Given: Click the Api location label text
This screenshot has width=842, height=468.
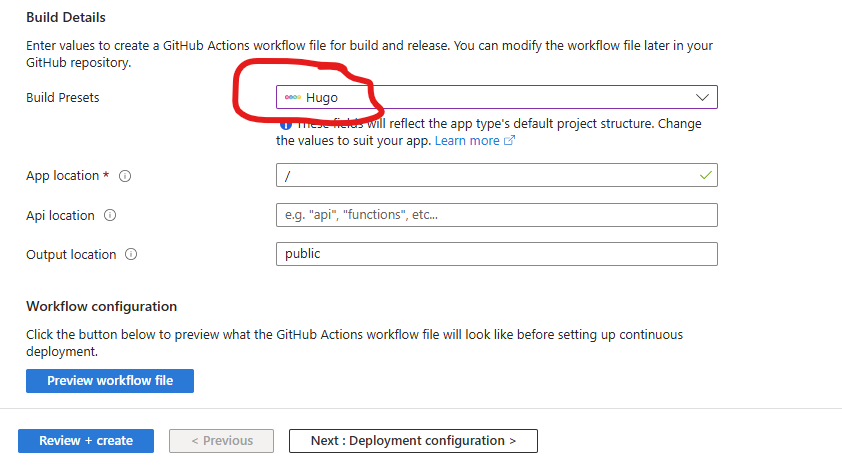Looking at the screenshot, I should tap(60, 215).
